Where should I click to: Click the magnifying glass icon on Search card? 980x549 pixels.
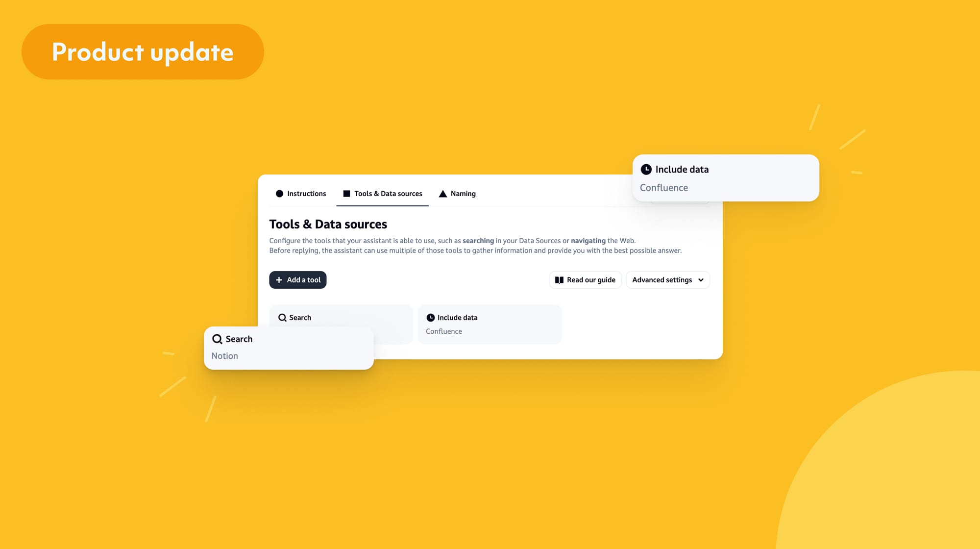pos(281,317)
